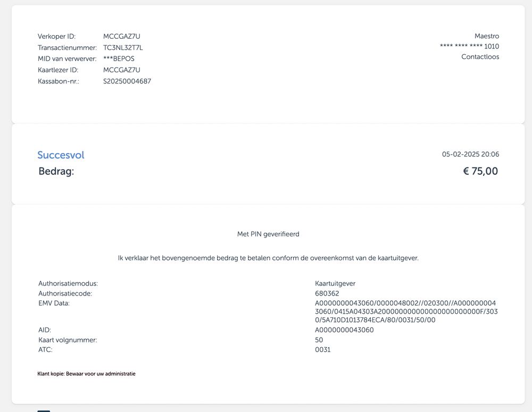Select the Kassabon-nr. value S20250004687
The image size is (532, 412).
[127, 81]
